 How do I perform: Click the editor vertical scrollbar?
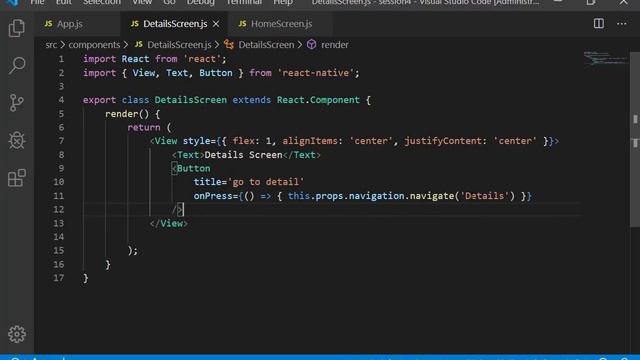click(635, 139)
